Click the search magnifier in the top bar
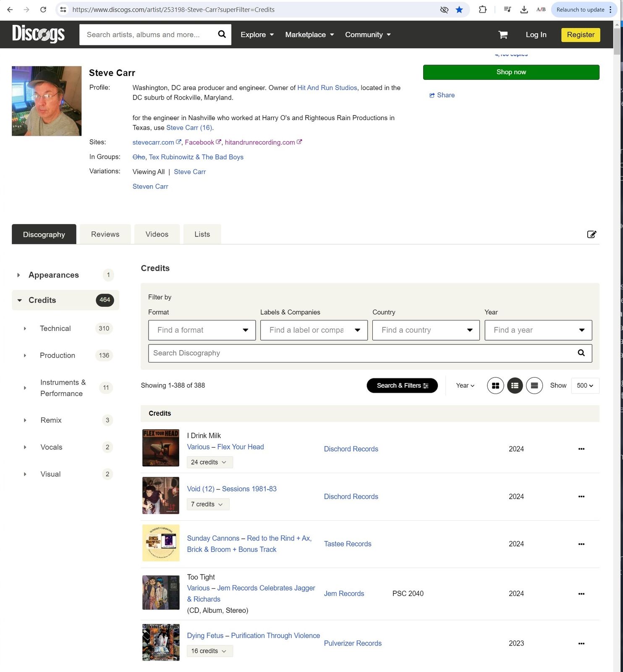The width and height of the screenshot is (623, 672). coord(222,34)
